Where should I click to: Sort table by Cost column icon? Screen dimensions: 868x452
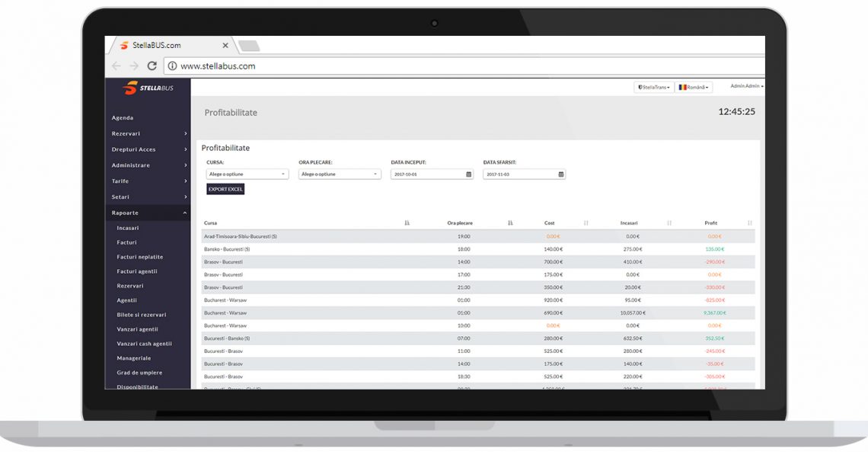coord(586,223)
